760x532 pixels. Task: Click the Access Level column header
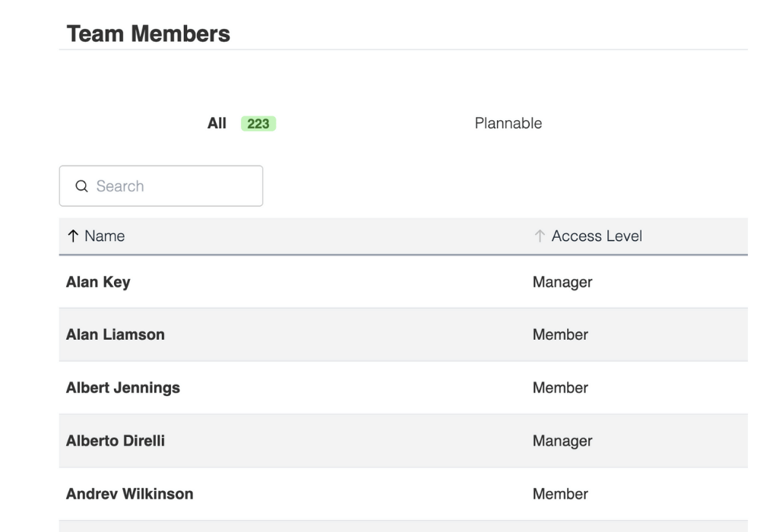point(597,236)
